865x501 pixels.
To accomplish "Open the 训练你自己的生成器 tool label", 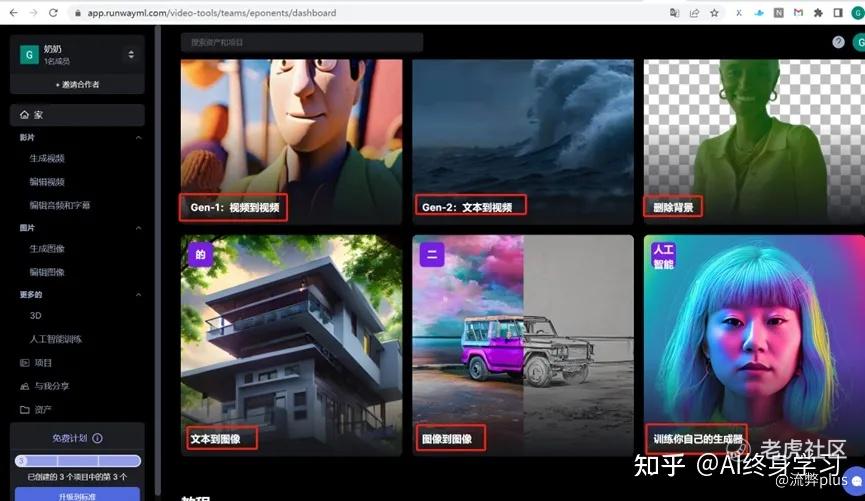I will [x=697, y=439].
